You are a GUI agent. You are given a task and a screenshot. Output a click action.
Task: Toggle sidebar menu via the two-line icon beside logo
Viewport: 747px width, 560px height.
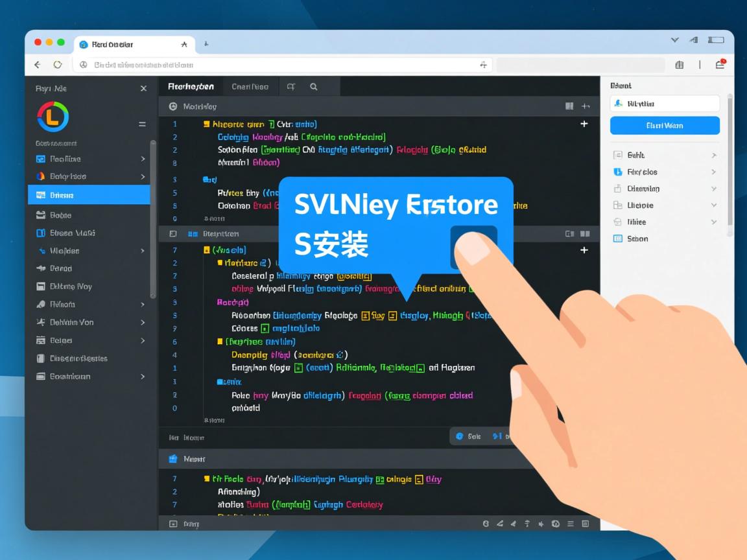[x=142, y=124]
